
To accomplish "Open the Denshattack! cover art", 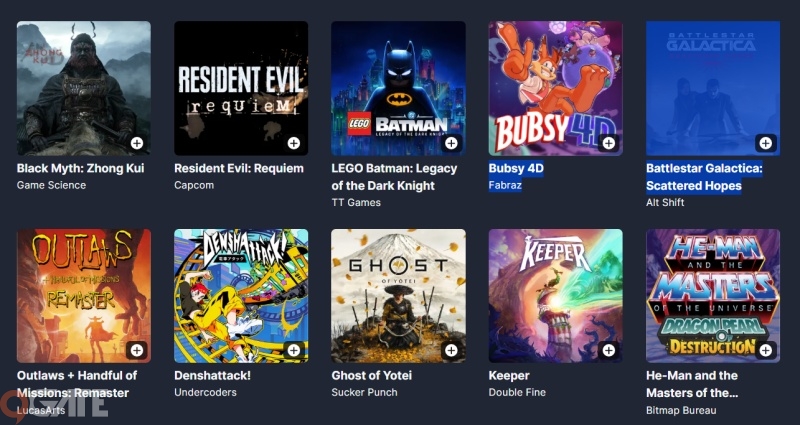I will [x=241, y=295].
